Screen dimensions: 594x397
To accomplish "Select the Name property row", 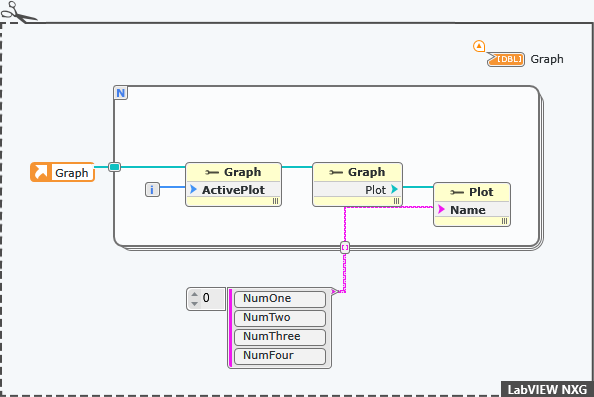I will coord(472,210).
